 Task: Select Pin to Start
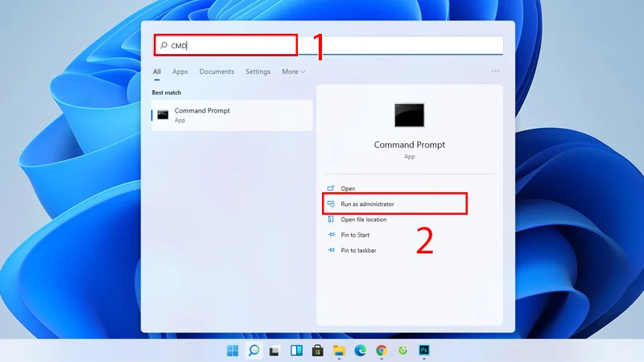pos(355,235)
